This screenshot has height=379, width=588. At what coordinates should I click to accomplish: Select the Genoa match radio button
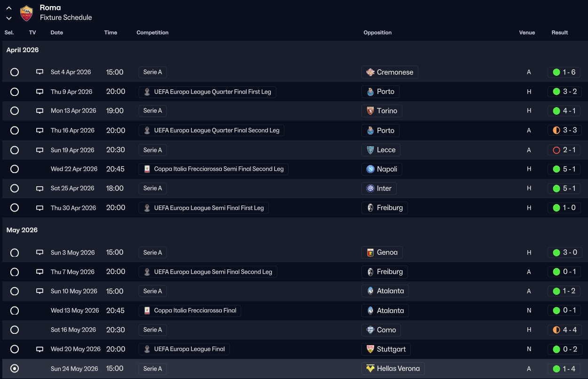(15, 253)
